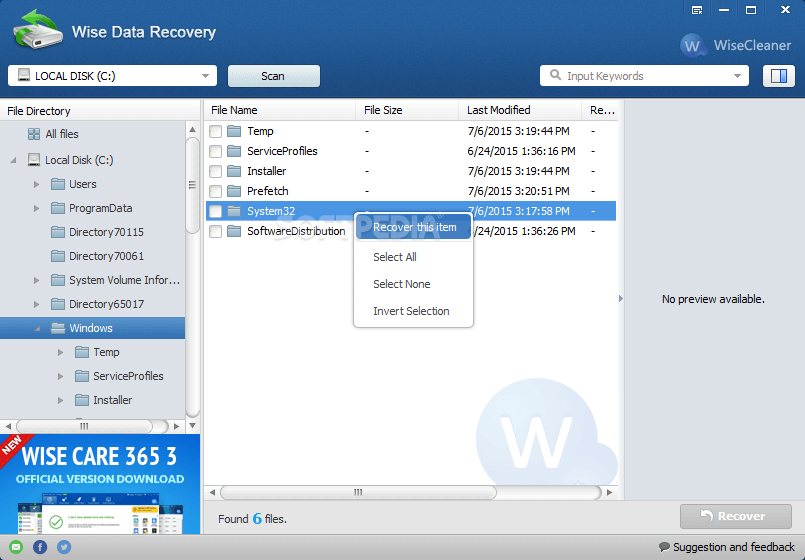Check the Prefetch folder checkbox
Screen dimensions: 805x560
coord(215,191)
